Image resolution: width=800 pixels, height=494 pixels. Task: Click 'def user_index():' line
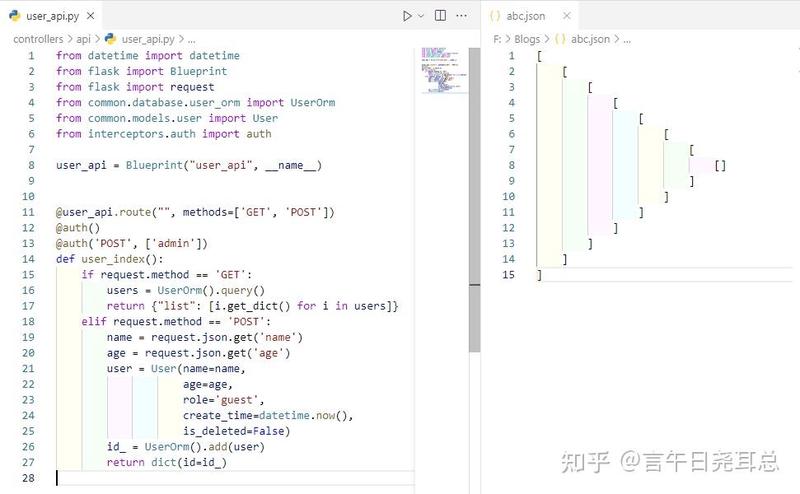click(x=110, y=259)
